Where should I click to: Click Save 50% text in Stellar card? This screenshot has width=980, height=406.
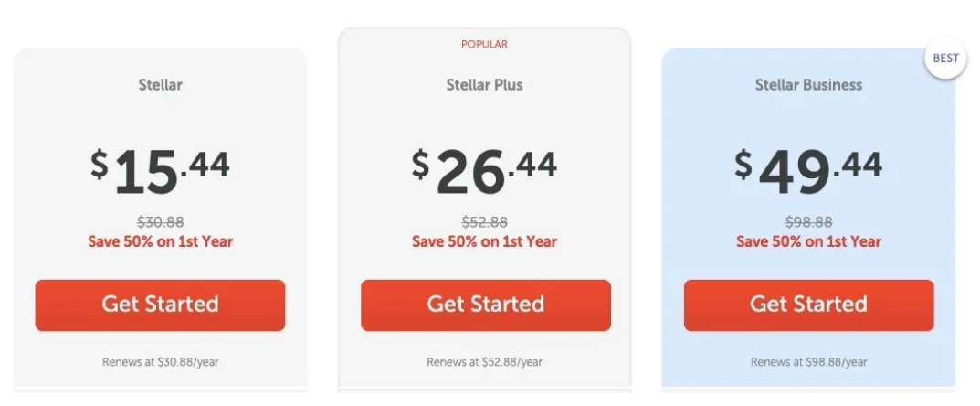coord(160,242)
